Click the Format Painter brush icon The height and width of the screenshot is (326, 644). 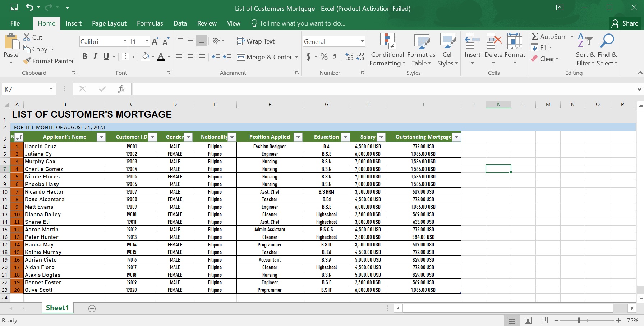click(x=27, y=61)
